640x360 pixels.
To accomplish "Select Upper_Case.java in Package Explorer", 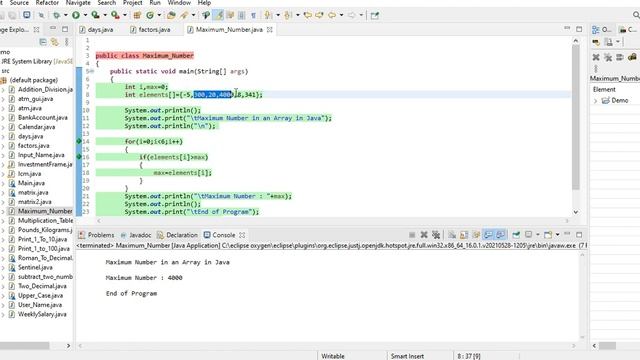I will (40, 296).
